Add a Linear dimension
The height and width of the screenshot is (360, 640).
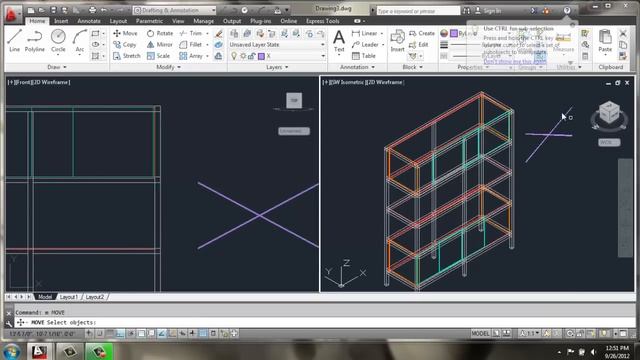click(x=365, y=33)
